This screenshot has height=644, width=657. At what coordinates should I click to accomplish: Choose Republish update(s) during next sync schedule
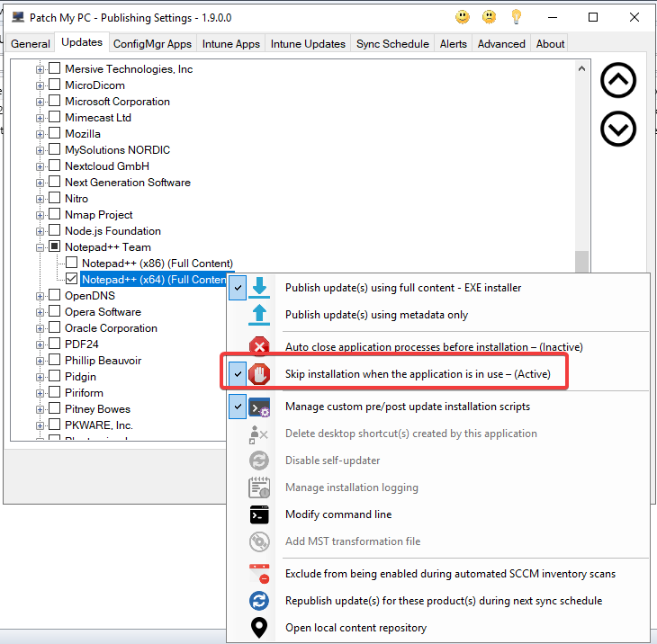point(438,601)
